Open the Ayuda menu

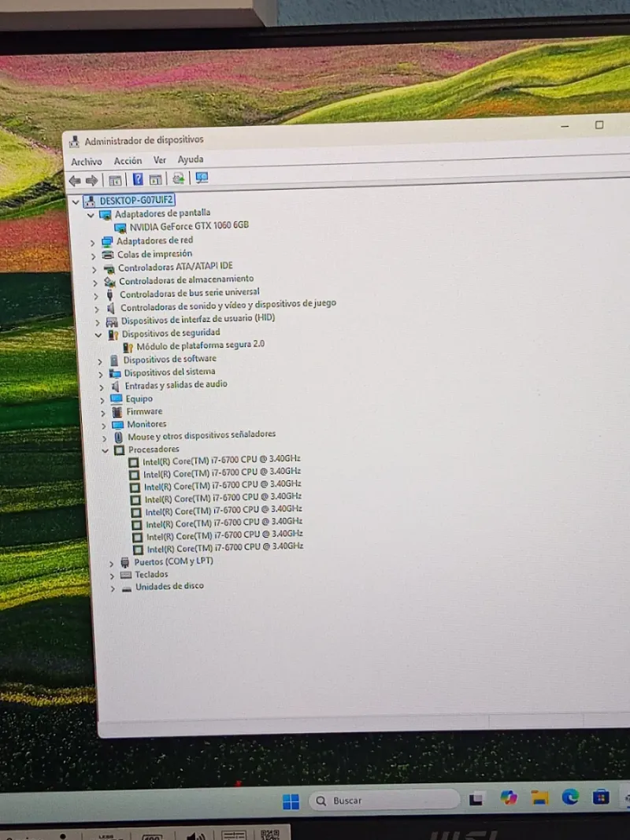(190, 159)
